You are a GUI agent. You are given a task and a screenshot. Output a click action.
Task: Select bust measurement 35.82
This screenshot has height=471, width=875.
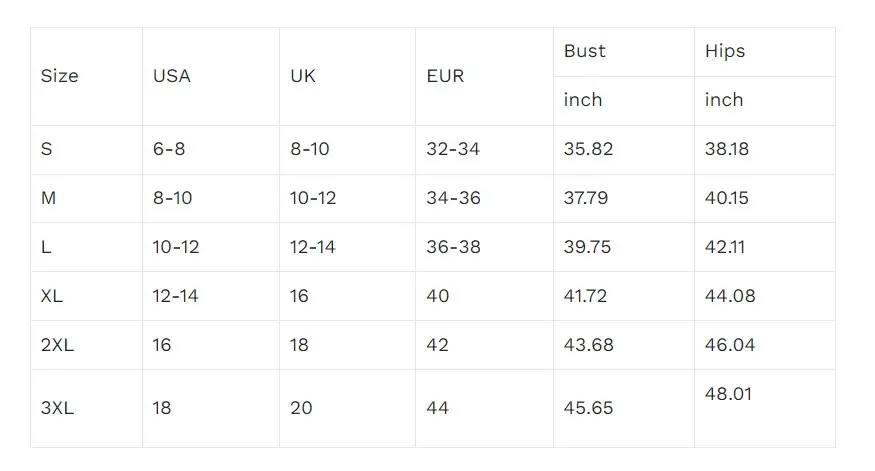point(588,149)
